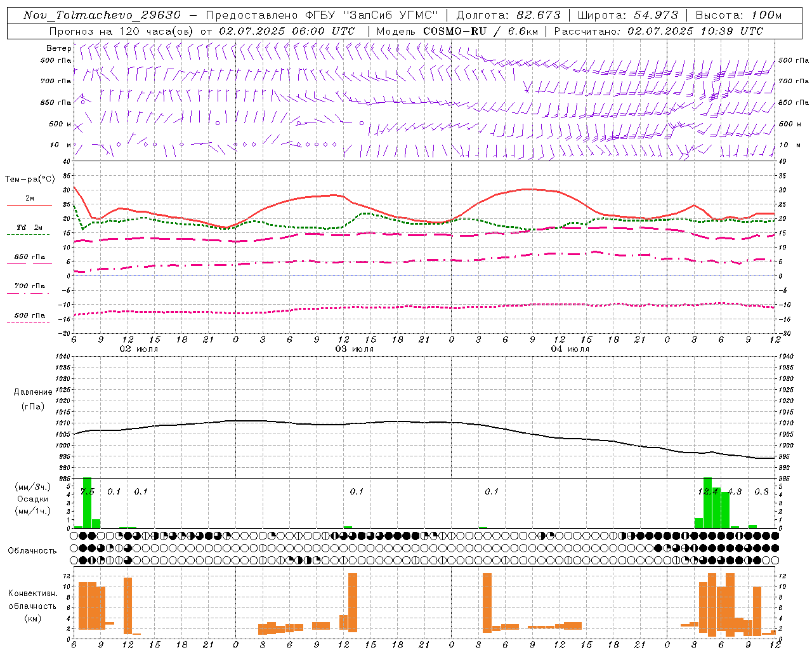Click the latitude value Широта: 54.973
812x650 pixels.
tap(627, 15)
